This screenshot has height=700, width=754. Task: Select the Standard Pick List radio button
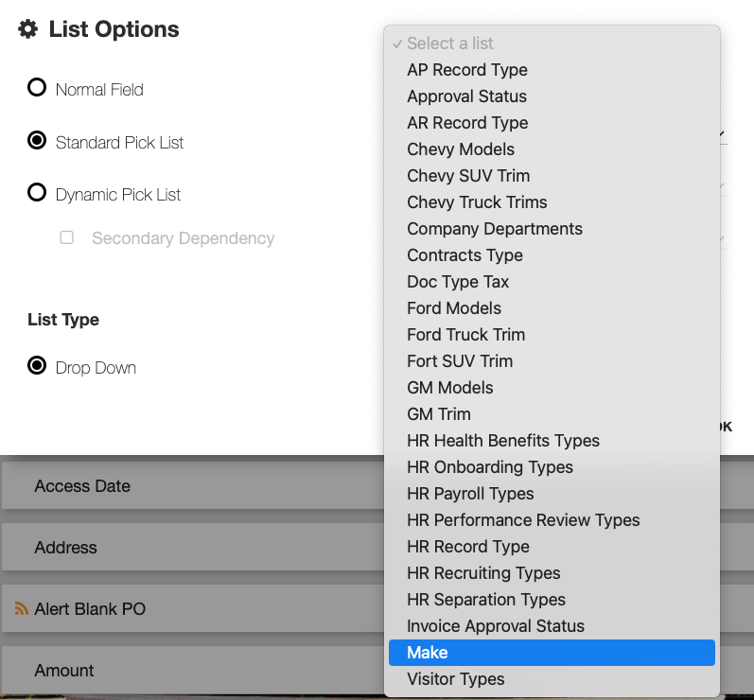[x=37, y=141]
